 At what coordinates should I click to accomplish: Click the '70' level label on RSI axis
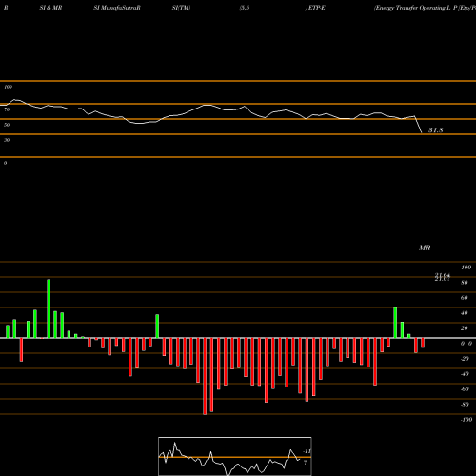pyautogui.click(x=7, y=109)
